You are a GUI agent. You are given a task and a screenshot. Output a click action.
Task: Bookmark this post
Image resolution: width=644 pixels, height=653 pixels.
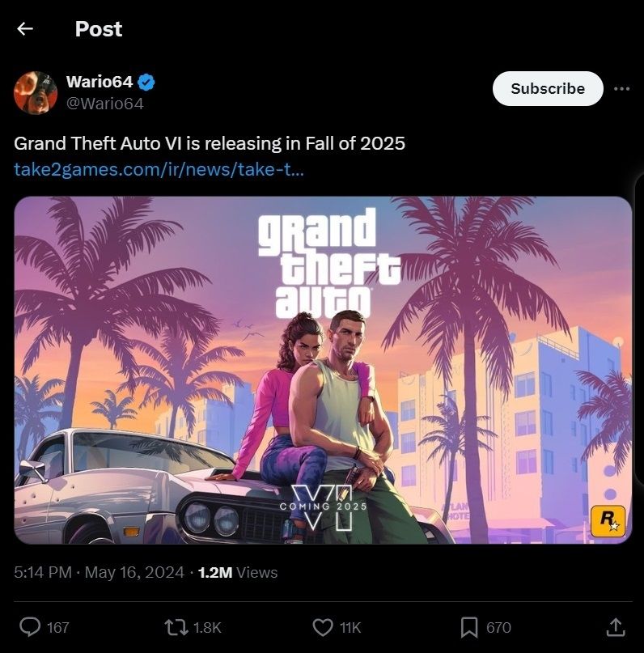tap(469, 627)
